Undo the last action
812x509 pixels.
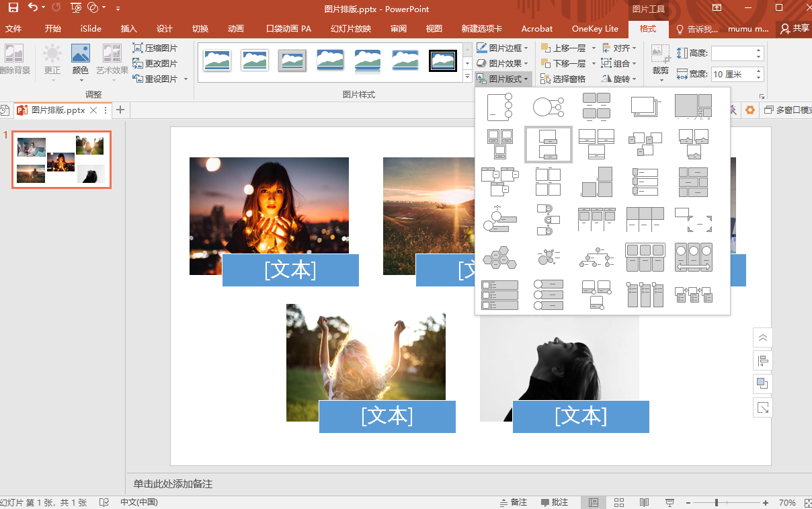[32, 8]
